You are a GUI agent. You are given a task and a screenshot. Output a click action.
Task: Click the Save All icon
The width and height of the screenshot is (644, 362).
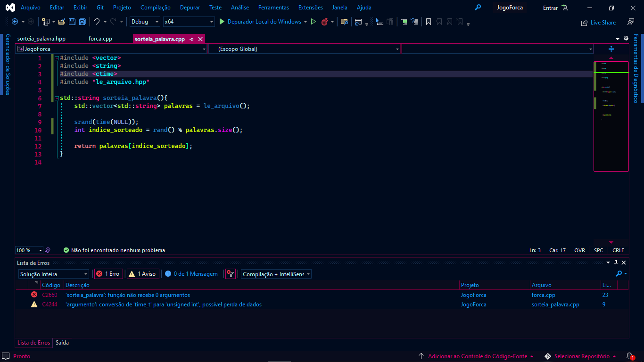pos(82,22)
